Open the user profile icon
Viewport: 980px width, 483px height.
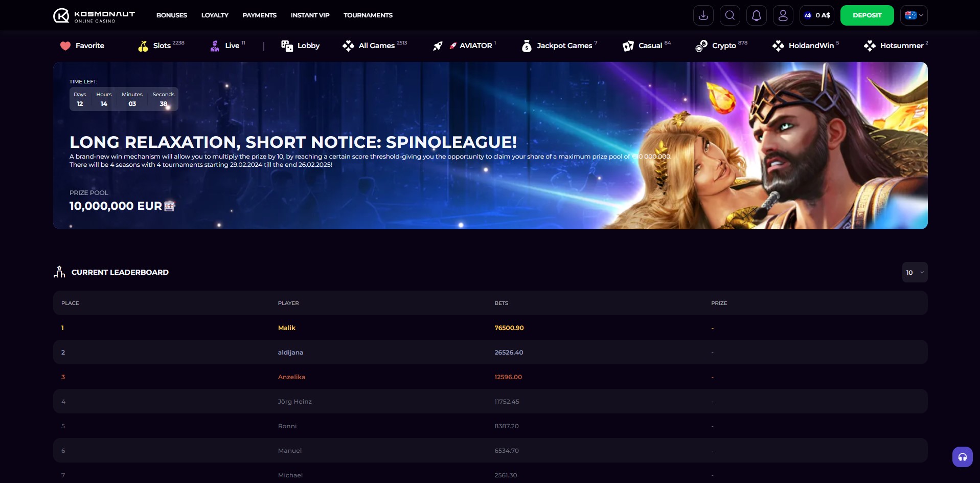tap(783, 15)
